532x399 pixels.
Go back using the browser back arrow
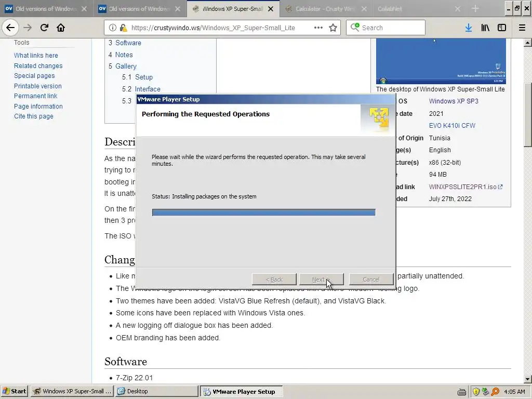coord(10,28)
